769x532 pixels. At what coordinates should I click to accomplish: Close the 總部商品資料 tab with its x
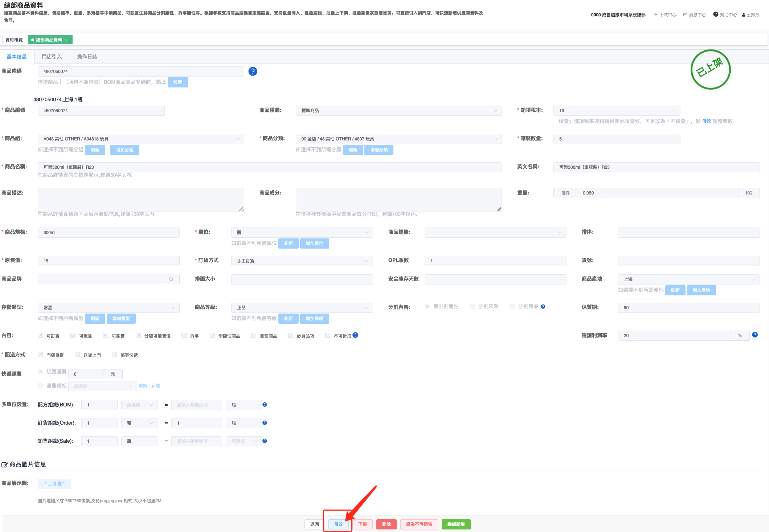[66, 40]
